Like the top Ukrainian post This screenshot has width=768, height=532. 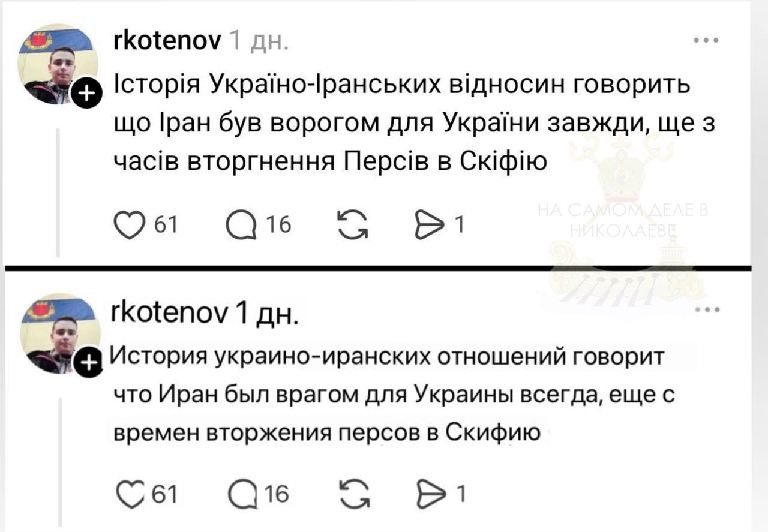[130, 224]
